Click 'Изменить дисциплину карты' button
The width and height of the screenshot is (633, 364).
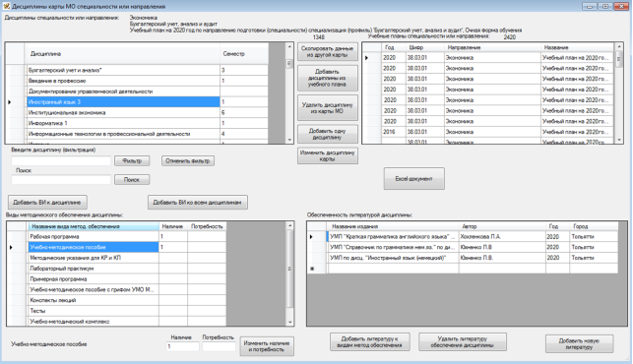(x=328, y=155)
